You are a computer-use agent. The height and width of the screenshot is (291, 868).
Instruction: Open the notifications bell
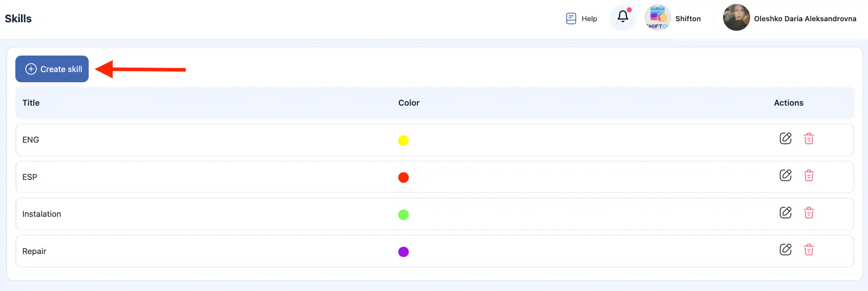[623, 17]
